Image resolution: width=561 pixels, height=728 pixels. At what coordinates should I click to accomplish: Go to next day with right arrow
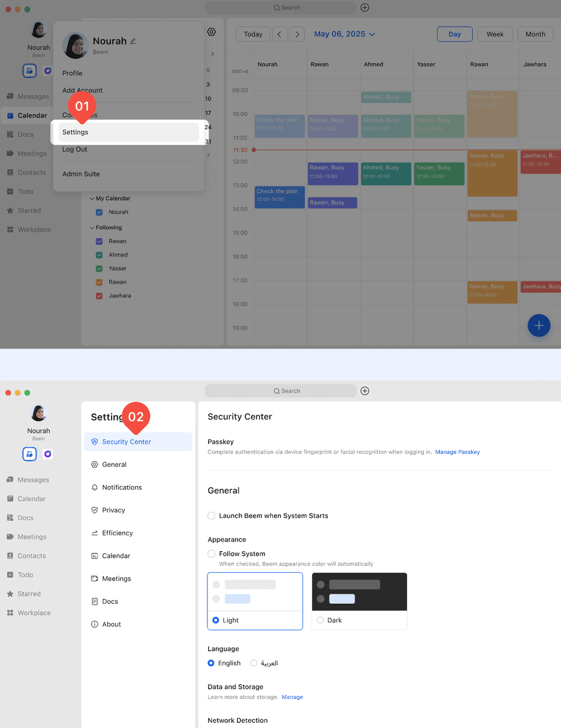[x=297, y=34]
